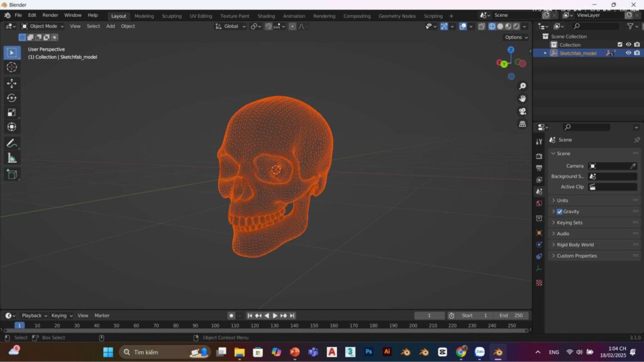Open the viewport Options button

tap(516, 37)
